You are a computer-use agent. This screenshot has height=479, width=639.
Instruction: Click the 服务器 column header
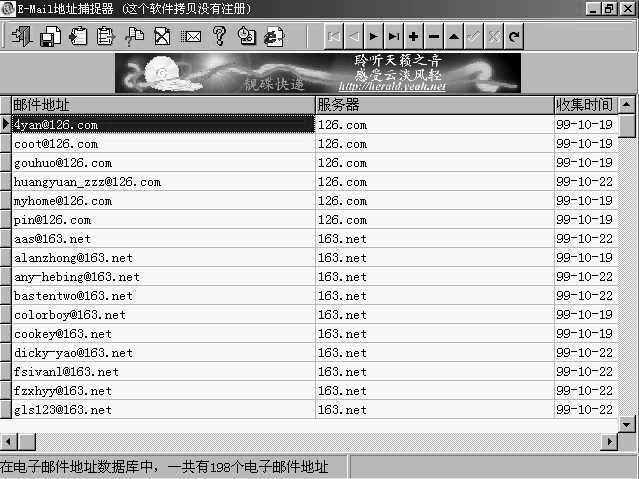433,104
